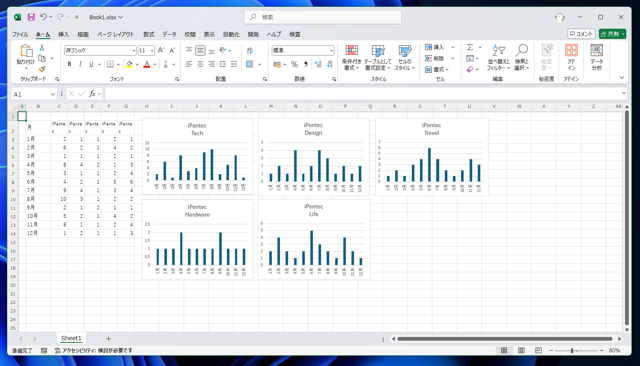This screenshot has width=640, height=366.
Task: Click Increase Indent icon
Action: click(x=234, y=64)
